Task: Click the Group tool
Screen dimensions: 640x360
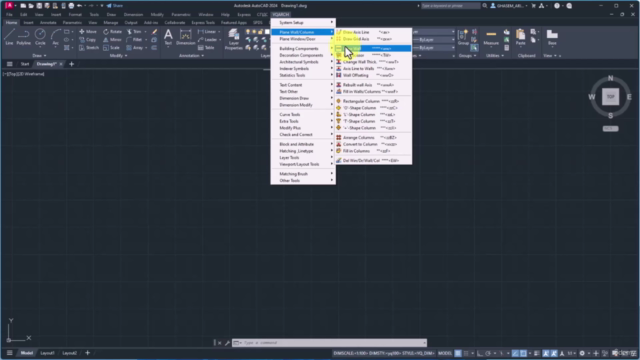Action: pyautogui.click(x=463, y=37)
